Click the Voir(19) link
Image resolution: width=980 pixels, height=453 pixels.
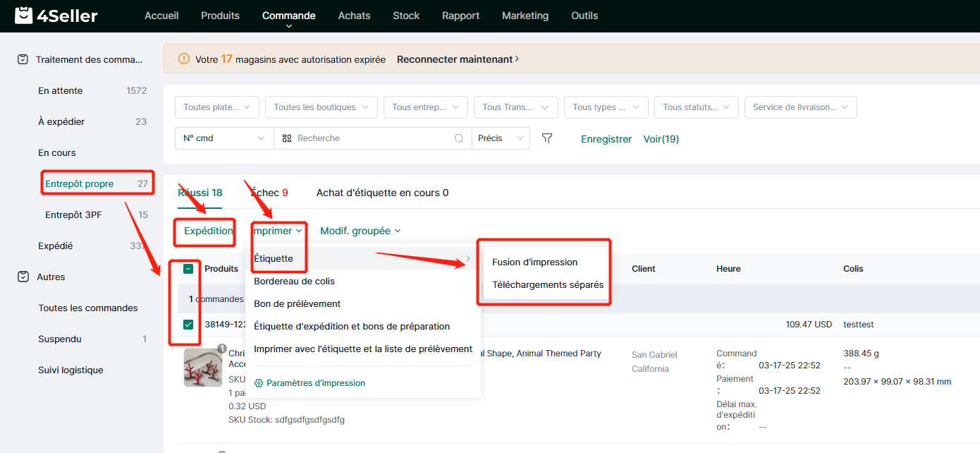tap(661, 139)
